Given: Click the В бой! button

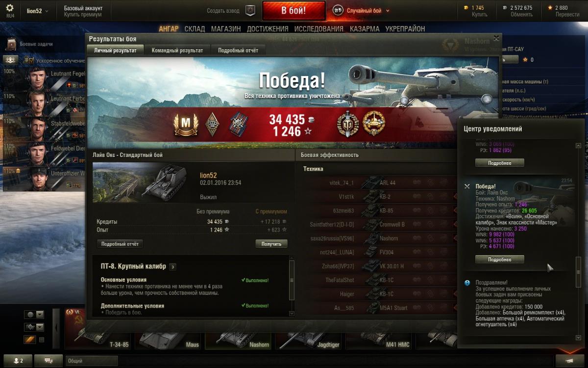Looking at the screenshot, I should click(x=294, y=10).
